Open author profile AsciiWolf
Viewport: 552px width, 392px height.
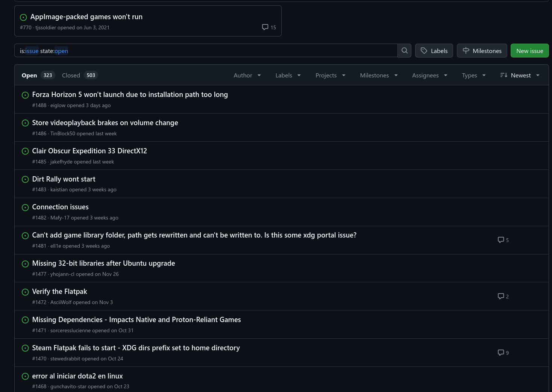pyautogui.click(x=61, y=303)
